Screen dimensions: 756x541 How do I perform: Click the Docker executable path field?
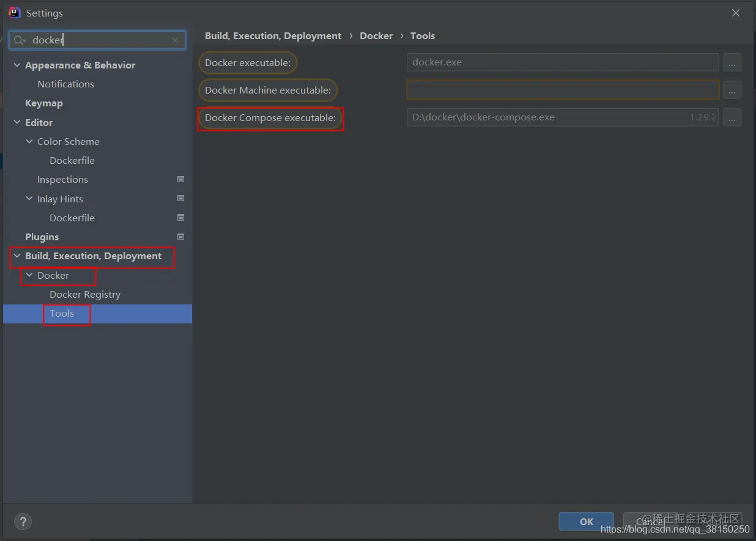click(563, 62)
